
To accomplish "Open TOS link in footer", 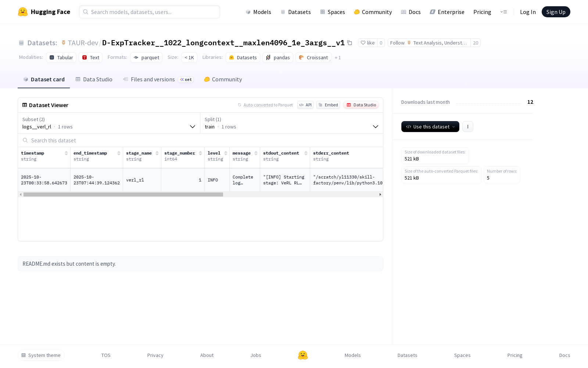I will coord(106,355).
